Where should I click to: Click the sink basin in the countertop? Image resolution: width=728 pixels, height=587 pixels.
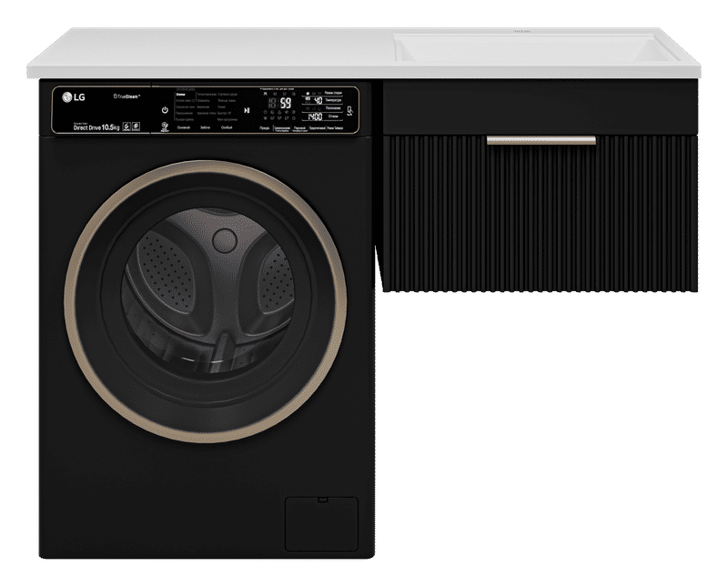tap(536, 48)
